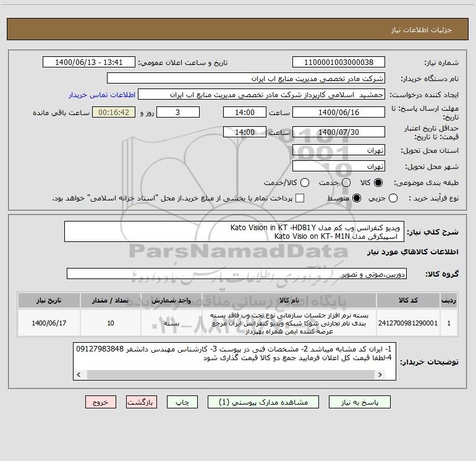This screenshot has width=476, height=461.
Task: Choose جزیی purchase process option
Action: 393,198
